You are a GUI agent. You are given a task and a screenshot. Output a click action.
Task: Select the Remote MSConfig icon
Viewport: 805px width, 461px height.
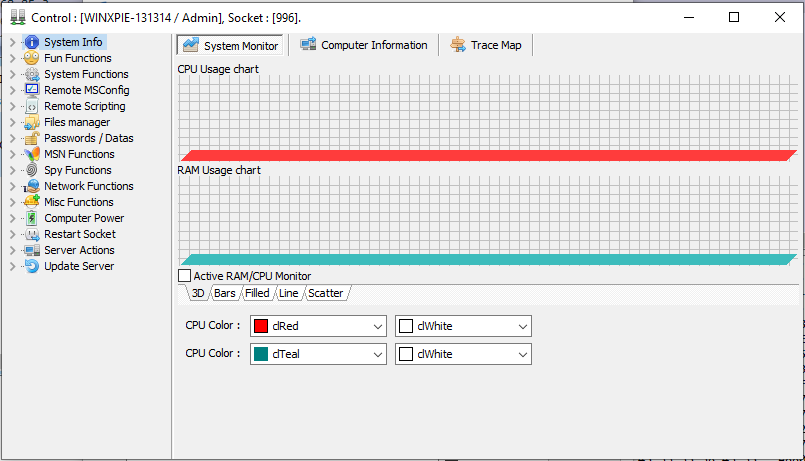coord(32,90)
